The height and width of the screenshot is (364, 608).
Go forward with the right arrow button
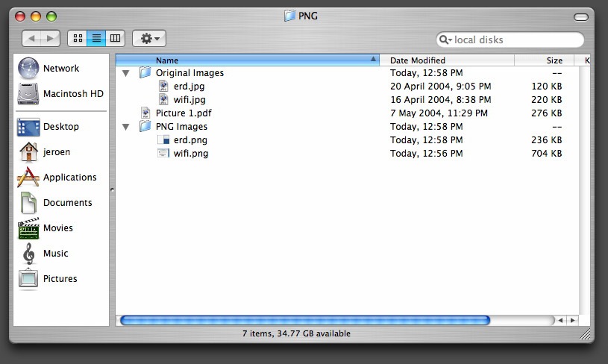tap(51, 38)
